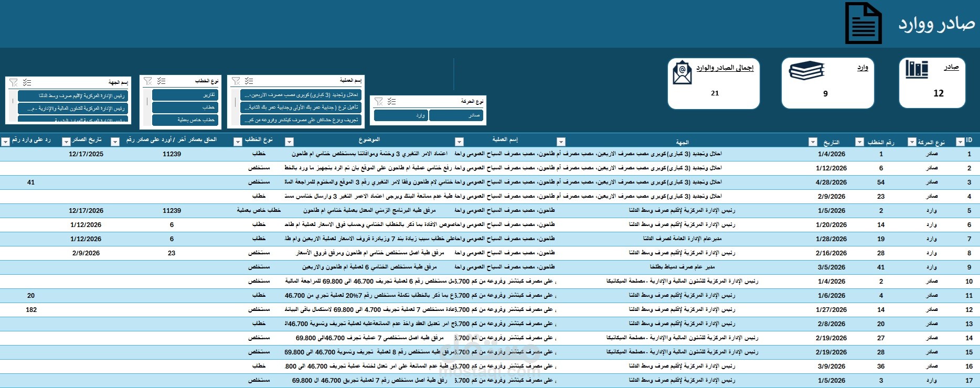980x388 pixels.
Task: Clear the filter of نوع الخطاب slicer
Action: (x=148, y=81)
